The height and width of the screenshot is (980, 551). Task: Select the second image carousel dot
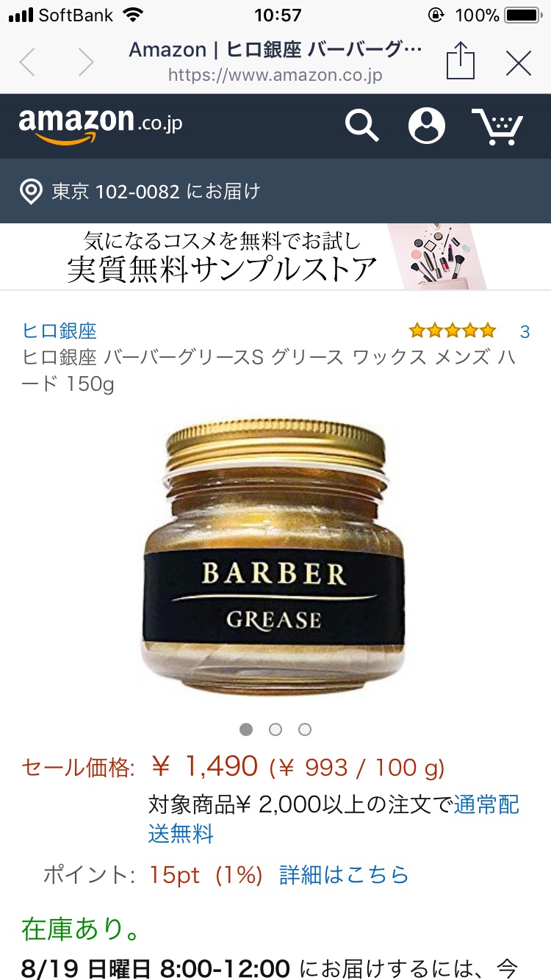tap(275, 729)
